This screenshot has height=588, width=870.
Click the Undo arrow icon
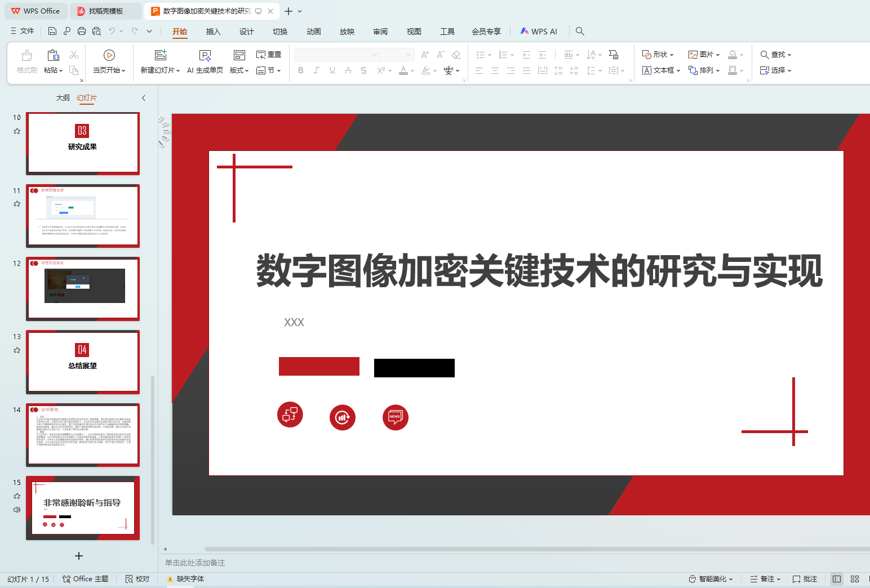click(x=112, y=32)
